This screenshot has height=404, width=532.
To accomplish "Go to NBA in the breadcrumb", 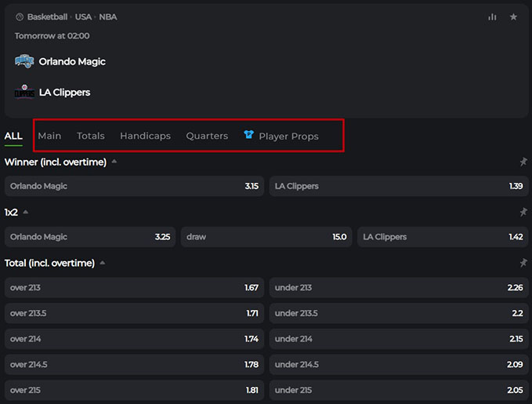I will pyautogui.click(x=108, y=16).
